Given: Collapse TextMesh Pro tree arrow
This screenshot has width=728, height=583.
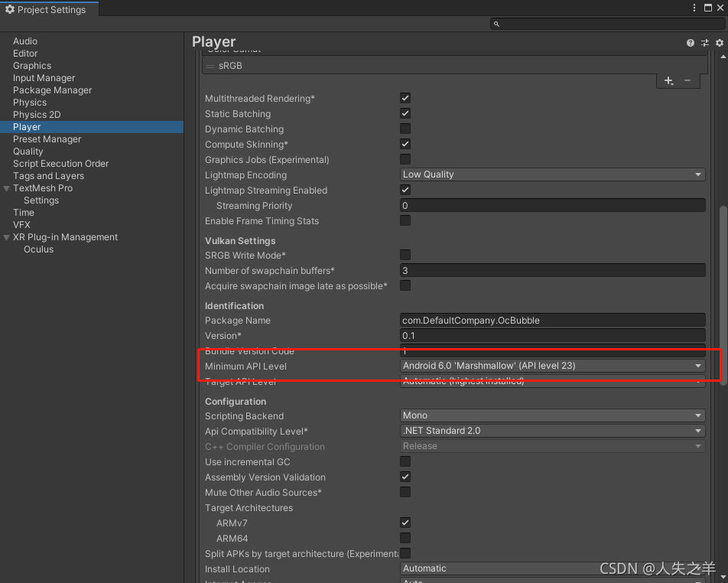Looking at the screenshot, I should coord(6,189).
